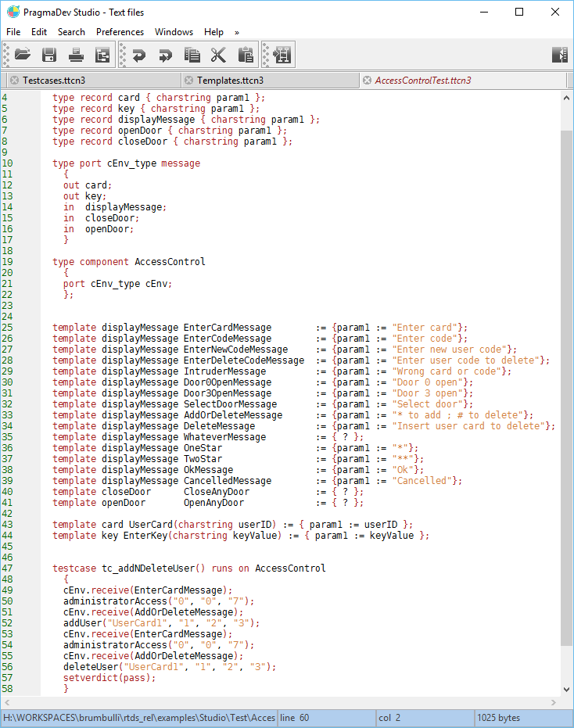Expand the hidden menus chevron

pyautogui.click(x=237, y=32)
